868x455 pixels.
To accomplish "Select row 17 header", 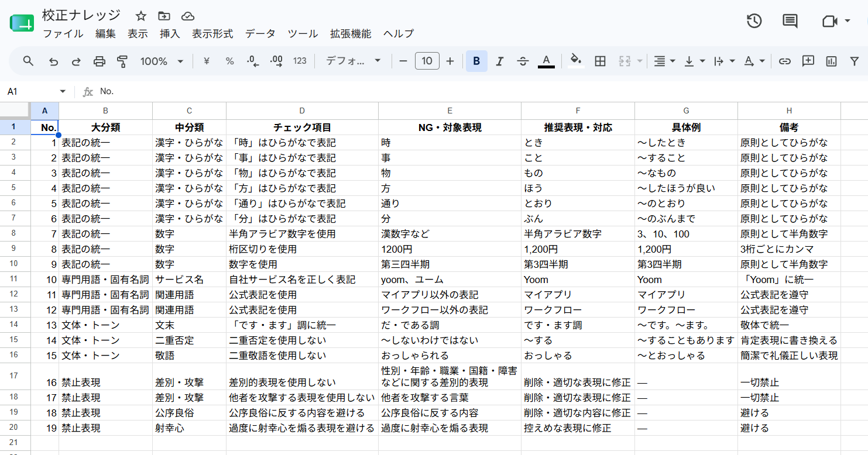I will coord(15,376).
